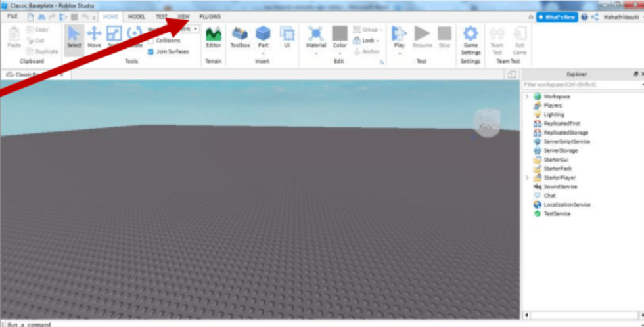Open the Material dropdown arrow
The height and width of the screenshot is (327, 644).
[316, 53]
